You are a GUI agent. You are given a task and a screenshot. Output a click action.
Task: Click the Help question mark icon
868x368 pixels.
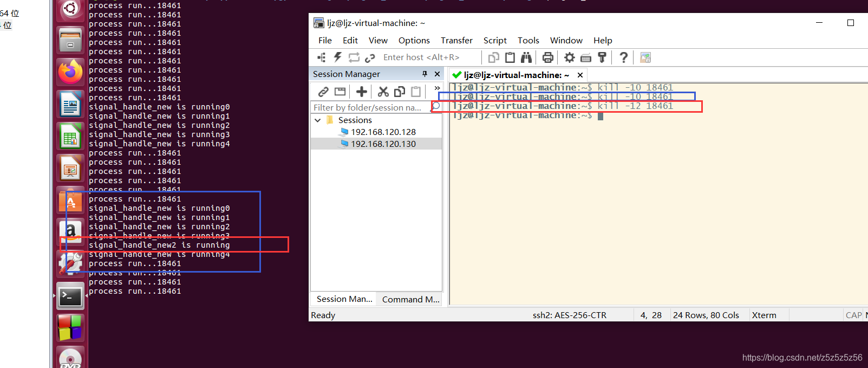pyautogui.click(x=624, y=57)
